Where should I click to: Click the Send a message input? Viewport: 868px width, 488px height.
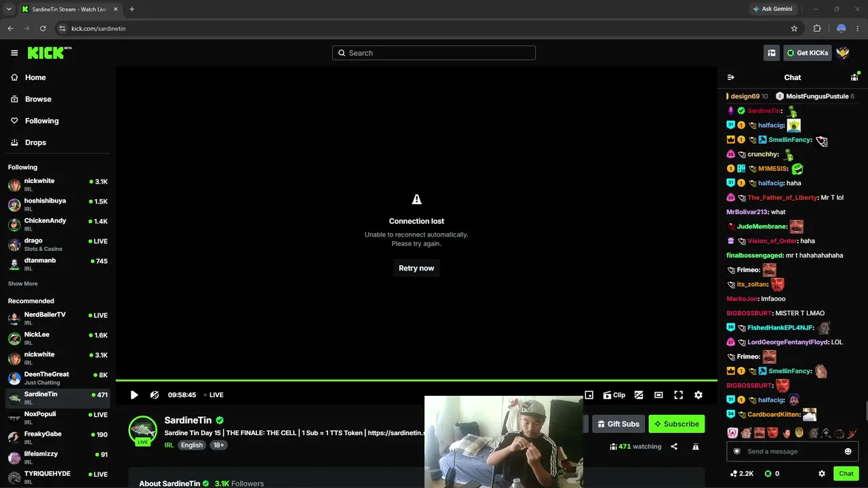click(x=792, y=451)
